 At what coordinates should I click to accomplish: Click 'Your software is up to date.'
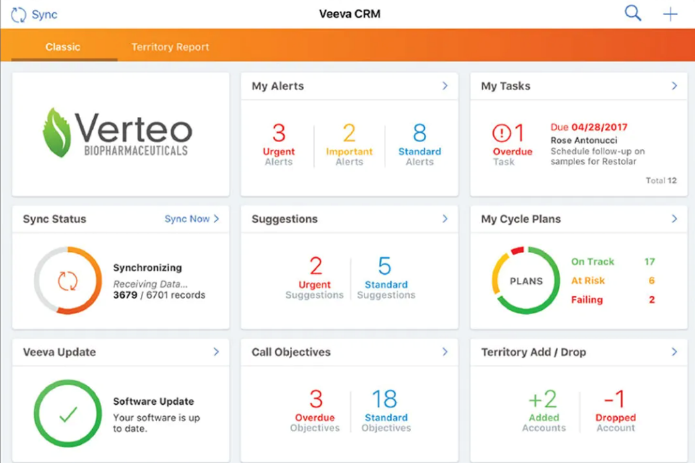pos(156,423)
